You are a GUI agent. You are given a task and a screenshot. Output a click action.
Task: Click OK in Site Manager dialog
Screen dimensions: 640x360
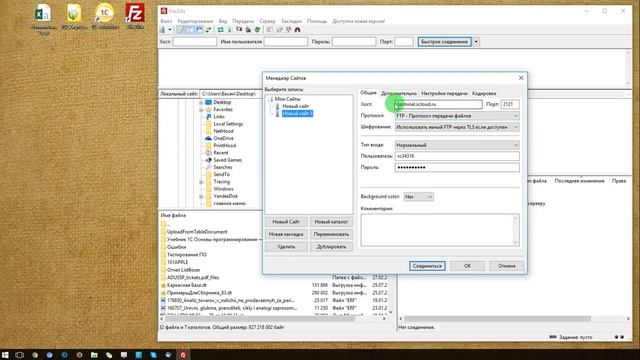click(x=467, y=266)
